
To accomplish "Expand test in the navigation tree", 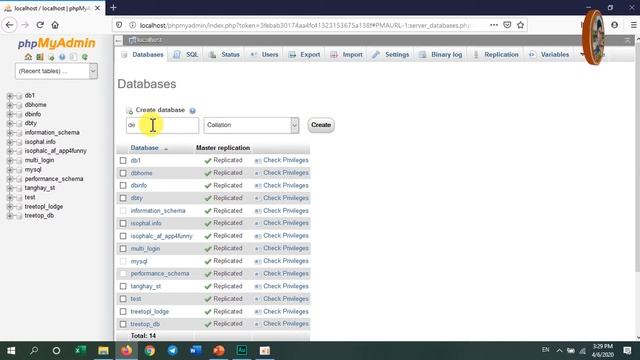I will [10, 198].
